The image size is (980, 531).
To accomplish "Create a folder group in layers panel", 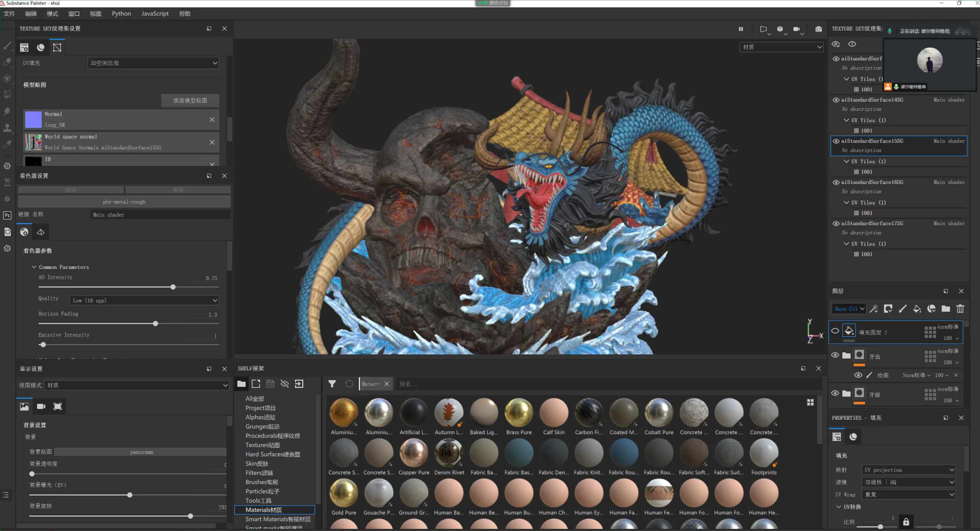I will (x=946, y=309).
